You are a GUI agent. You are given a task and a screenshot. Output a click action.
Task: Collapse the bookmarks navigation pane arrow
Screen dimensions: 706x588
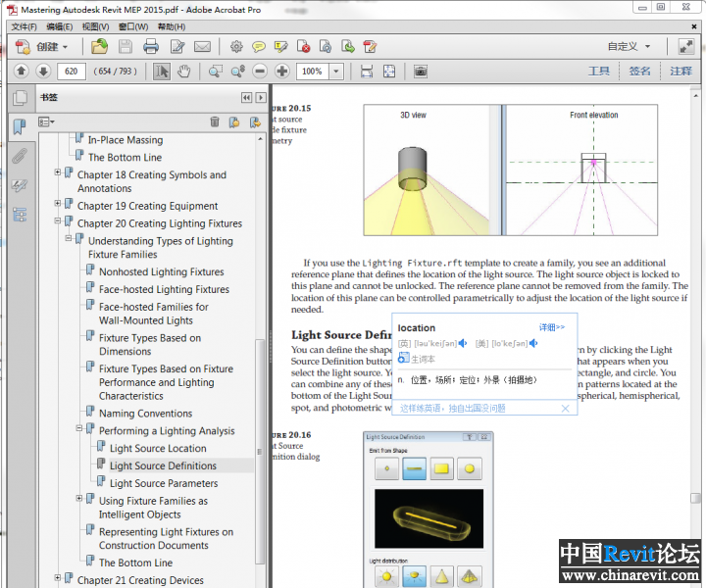[246, 98]
